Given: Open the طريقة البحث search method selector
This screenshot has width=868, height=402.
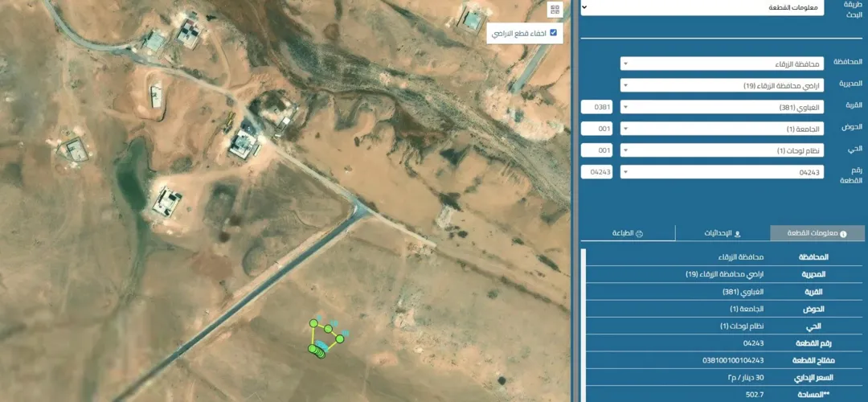Looking at the screenshot, I should (x=702, y=8).
